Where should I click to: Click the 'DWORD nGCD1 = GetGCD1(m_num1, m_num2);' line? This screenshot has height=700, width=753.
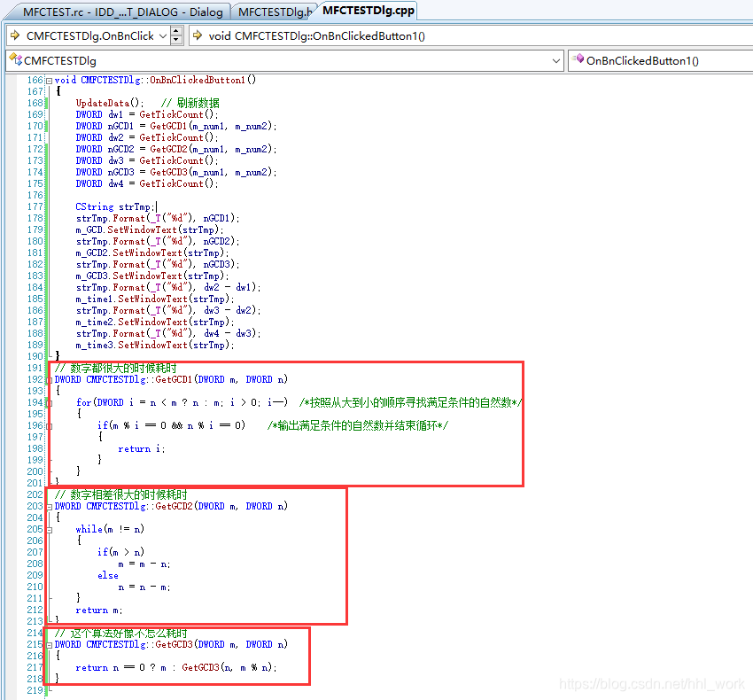176,126
